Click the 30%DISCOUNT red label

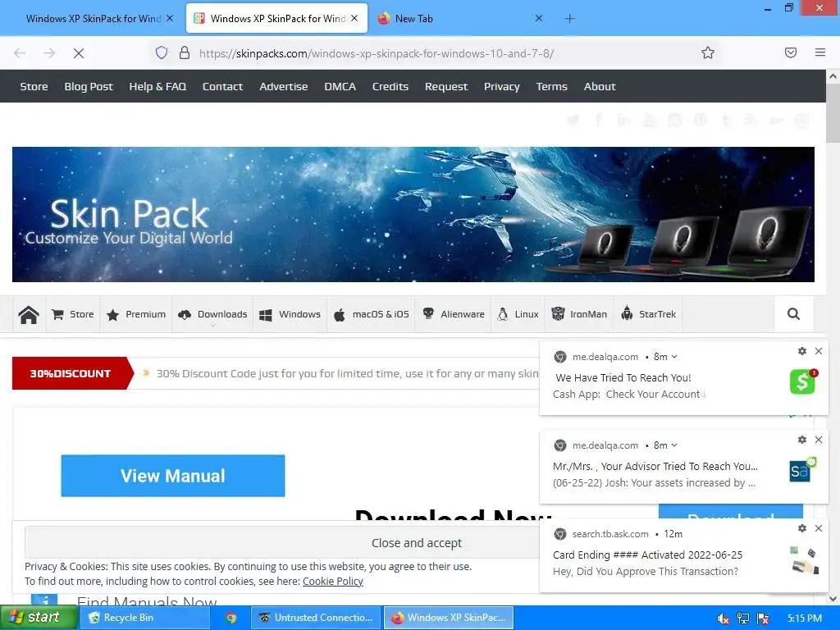pyautogui.click(x=72, y=373)
